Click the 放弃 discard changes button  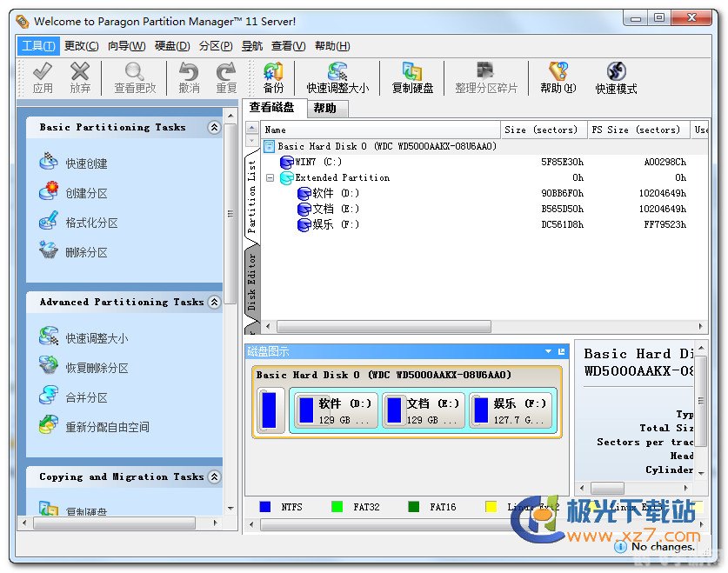80,76
